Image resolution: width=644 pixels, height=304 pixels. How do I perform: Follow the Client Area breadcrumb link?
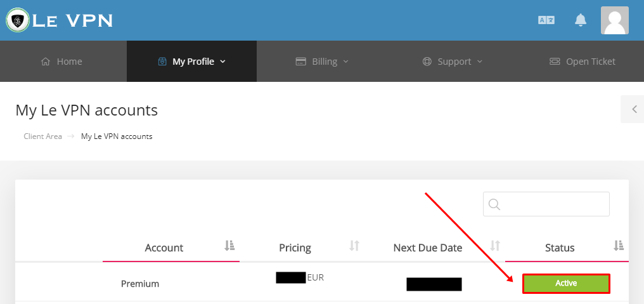42,136
